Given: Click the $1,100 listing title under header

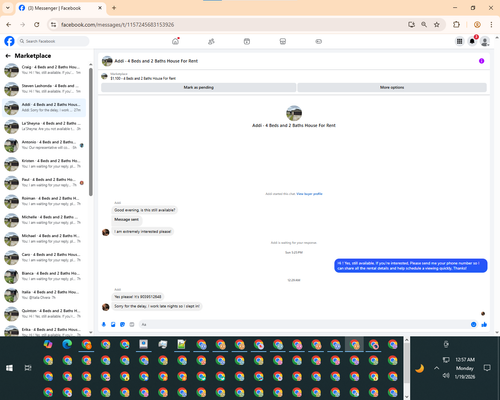Looking at the screenshot, I should (x=143, y=78).
